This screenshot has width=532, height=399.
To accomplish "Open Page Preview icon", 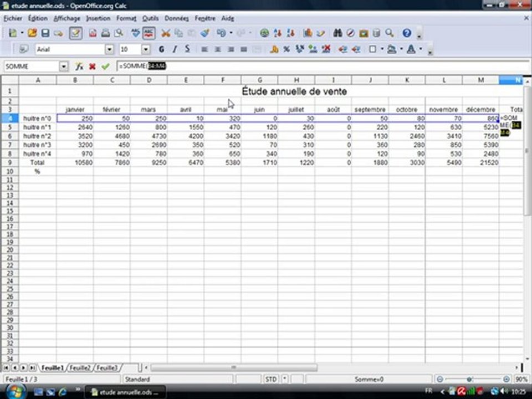I will (x=119, y=33).
